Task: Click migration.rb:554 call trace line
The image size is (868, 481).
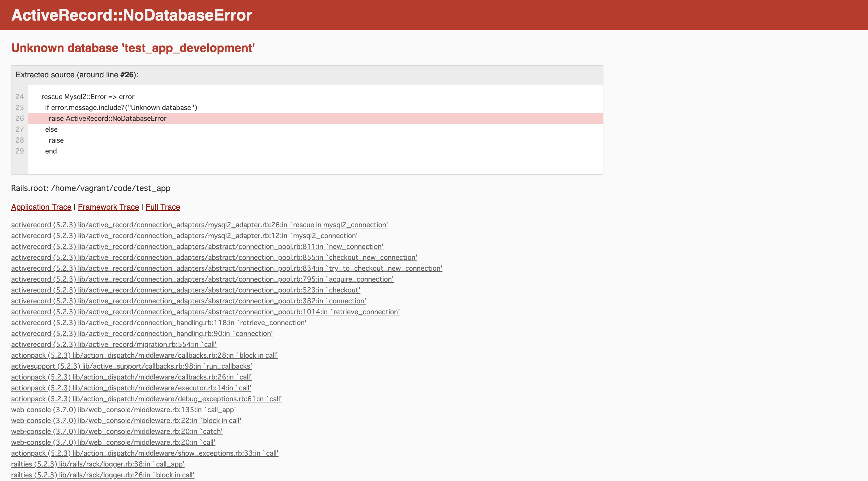Action: tap(114, 344)
